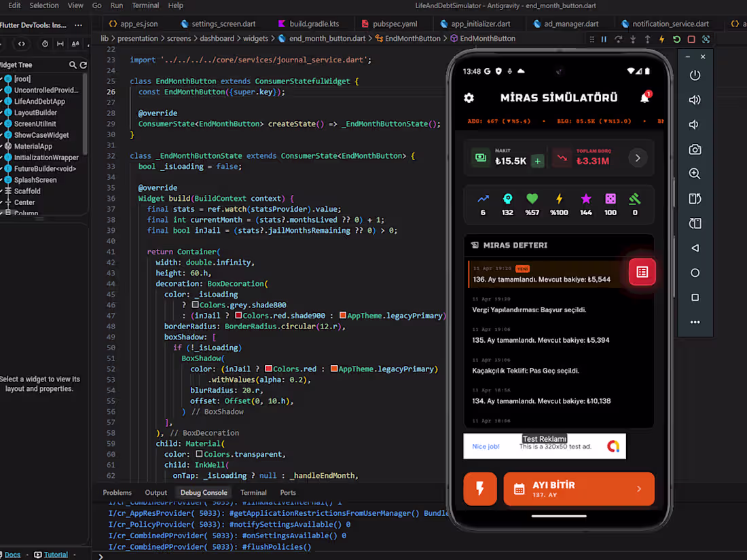The image size is (747, 560).
Task: Raise the emulator volume
Action: 695,100
